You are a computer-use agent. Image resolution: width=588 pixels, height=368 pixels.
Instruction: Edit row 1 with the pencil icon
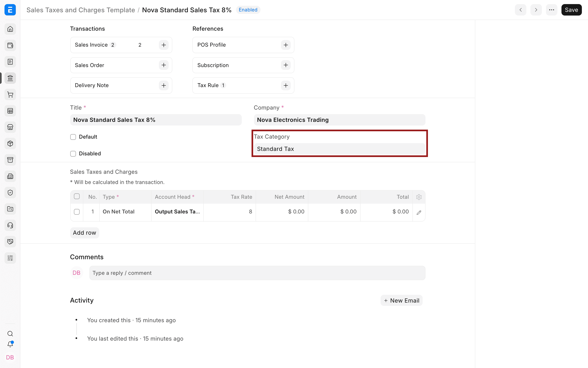pyautogui.click(x=419, y=212)
